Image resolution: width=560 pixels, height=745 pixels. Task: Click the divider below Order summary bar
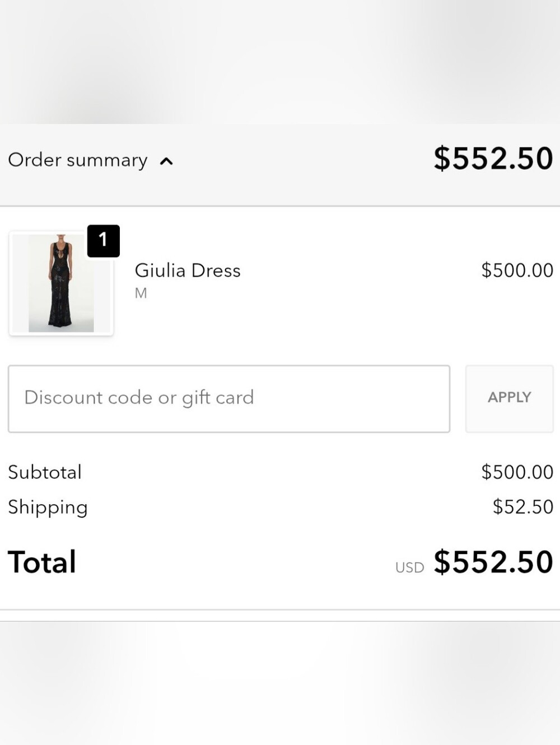(280, 206)
